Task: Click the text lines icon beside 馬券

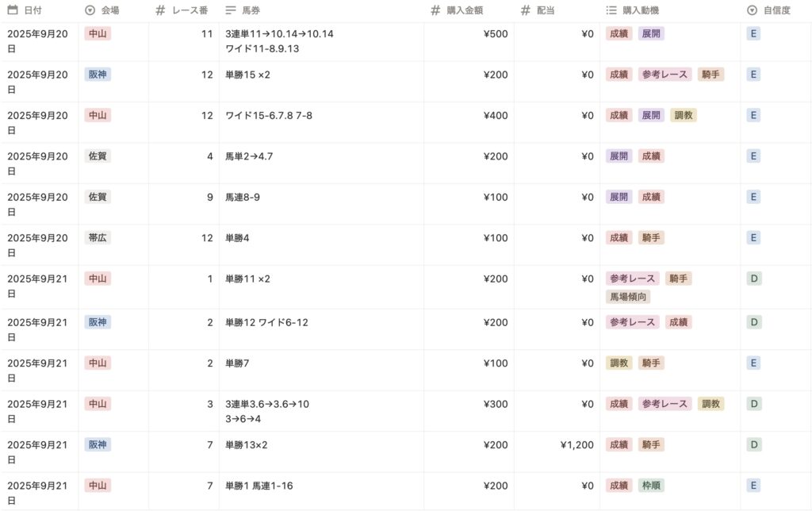Action: coord(231,11)
